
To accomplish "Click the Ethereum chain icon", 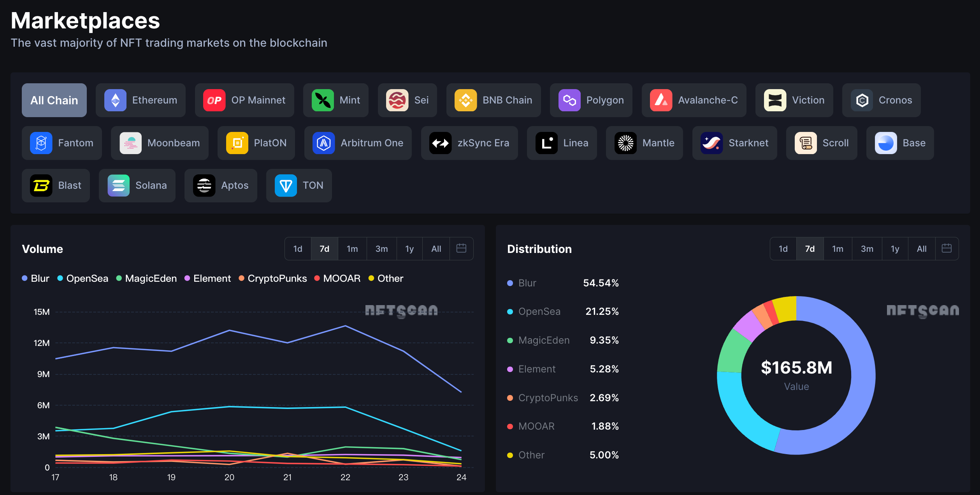I will (x=115, y=100).
